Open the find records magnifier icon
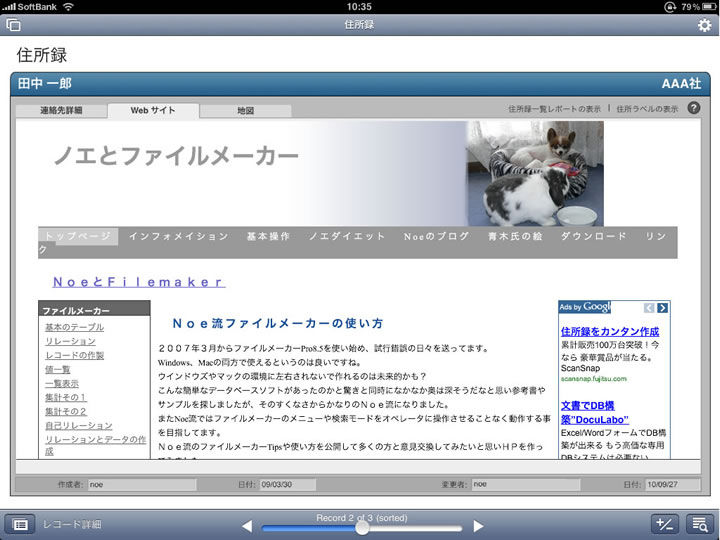720x540 pixels. (x=699, y=524)
